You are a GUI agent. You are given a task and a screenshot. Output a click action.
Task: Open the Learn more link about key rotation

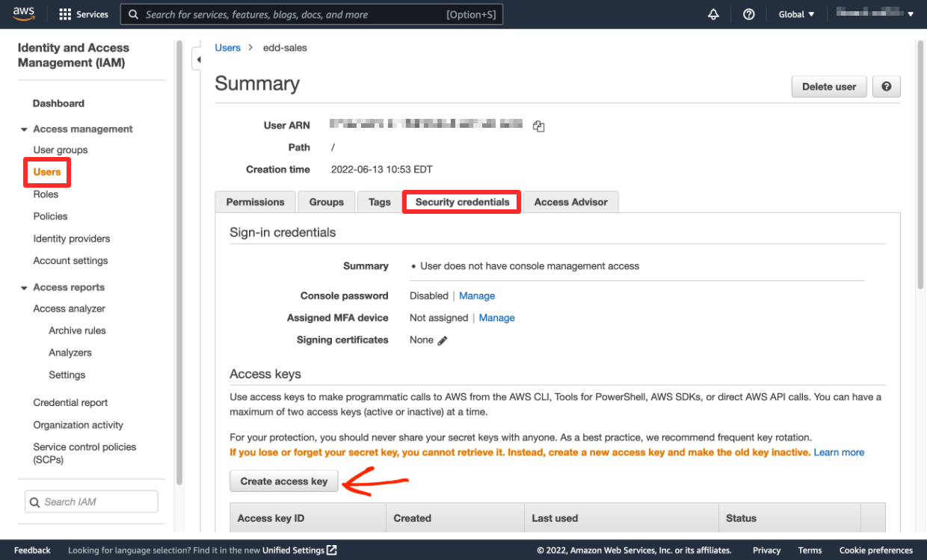click(x=839, y=452)
